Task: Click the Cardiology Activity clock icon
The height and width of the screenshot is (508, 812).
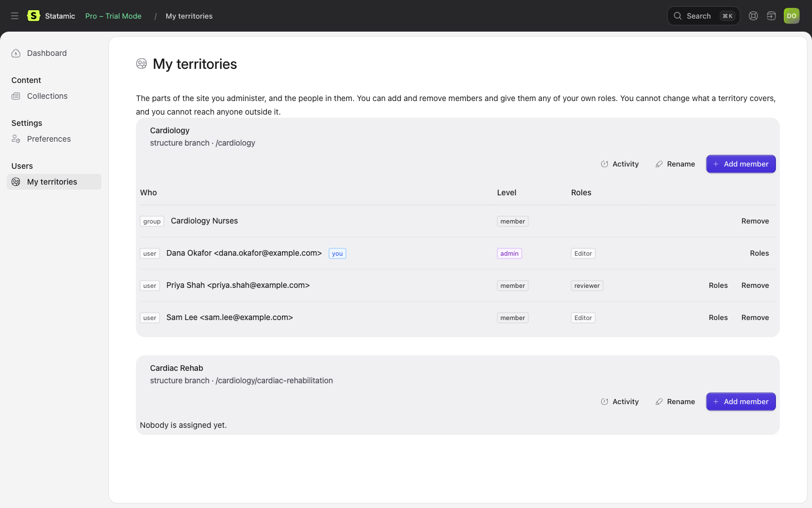Action: click(x=604, y=164)
